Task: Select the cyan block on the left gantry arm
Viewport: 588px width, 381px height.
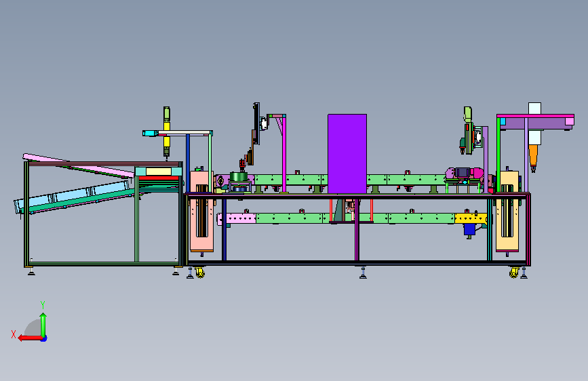Action: (x=151, y=133)
